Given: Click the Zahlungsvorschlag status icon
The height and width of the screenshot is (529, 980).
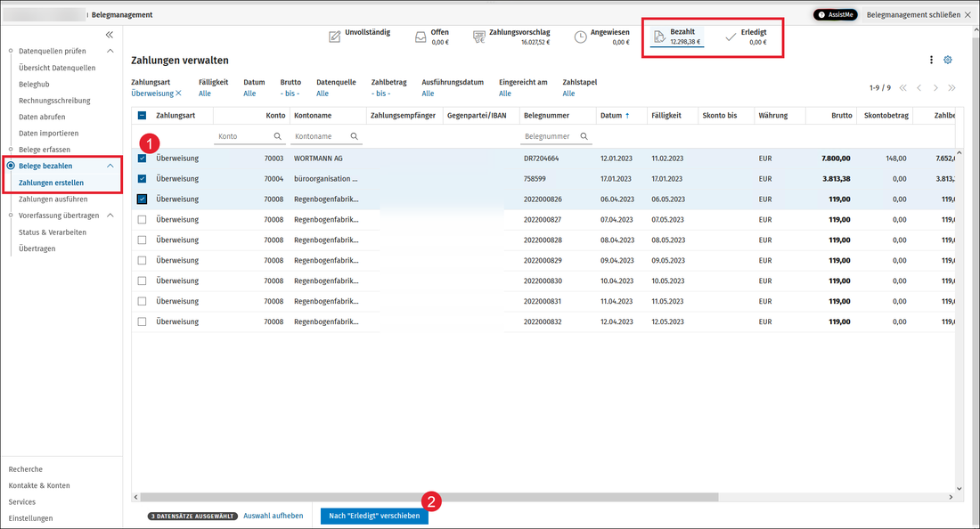Looking at the screenshot, I should click(x=478, y=37).
